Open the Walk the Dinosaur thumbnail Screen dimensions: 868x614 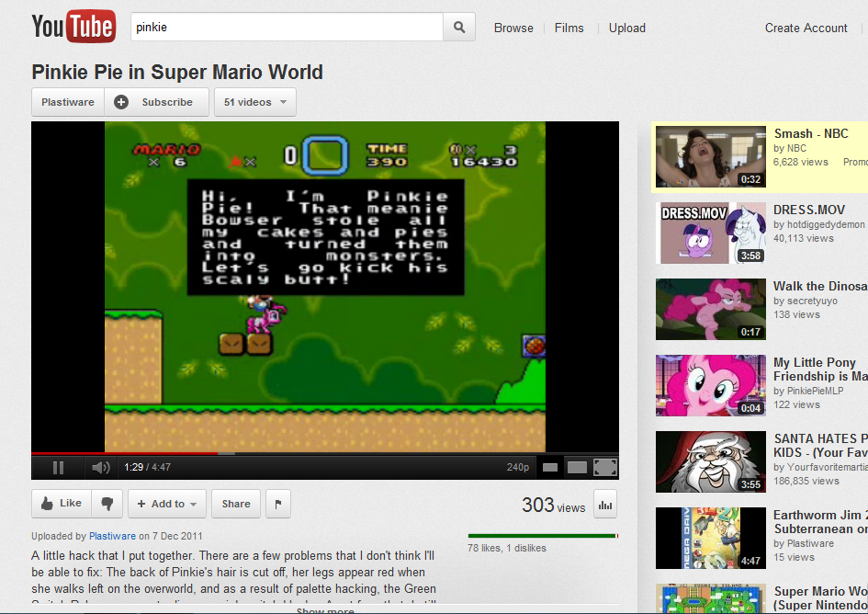(x=711, y=309)
